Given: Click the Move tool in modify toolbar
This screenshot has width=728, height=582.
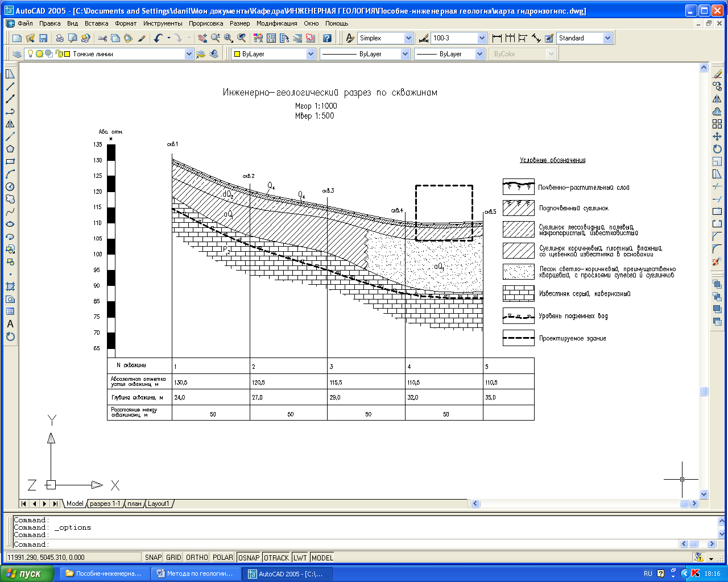Looking at the screenshot, I should click(717, 136).
